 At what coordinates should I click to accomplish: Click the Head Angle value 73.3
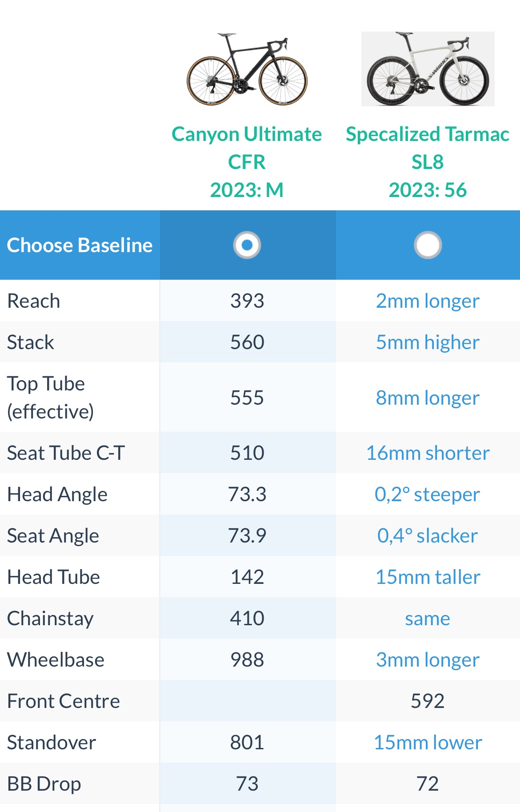click(247, 494)
